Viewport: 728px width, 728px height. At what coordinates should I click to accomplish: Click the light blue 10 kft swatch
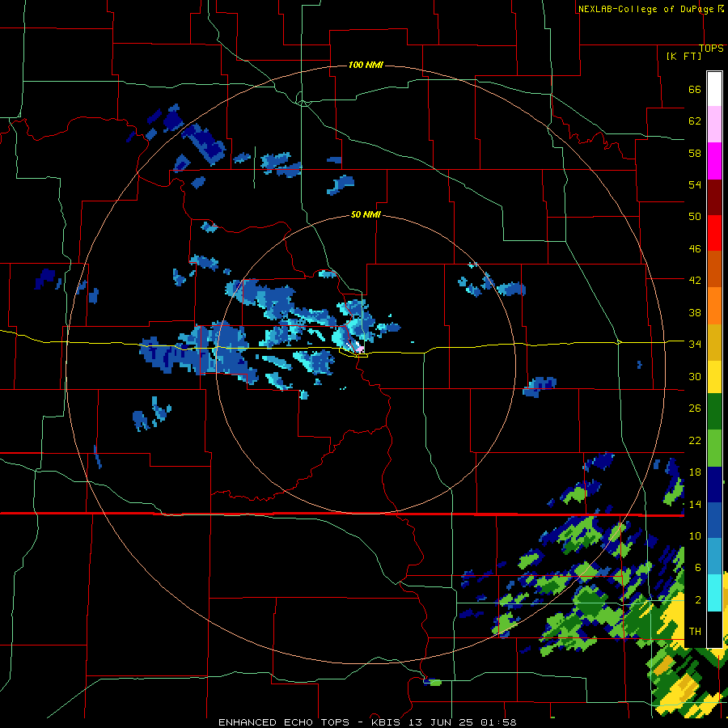[714, 557]
